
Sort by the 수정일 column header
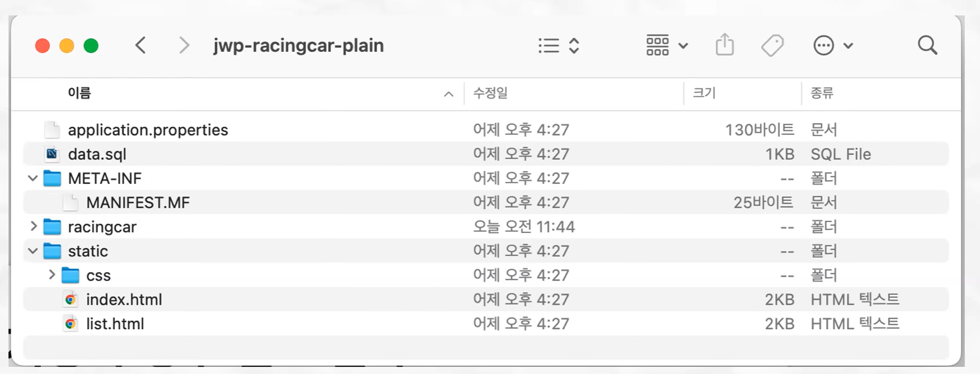pyautogui.click(x=490, y=93)
